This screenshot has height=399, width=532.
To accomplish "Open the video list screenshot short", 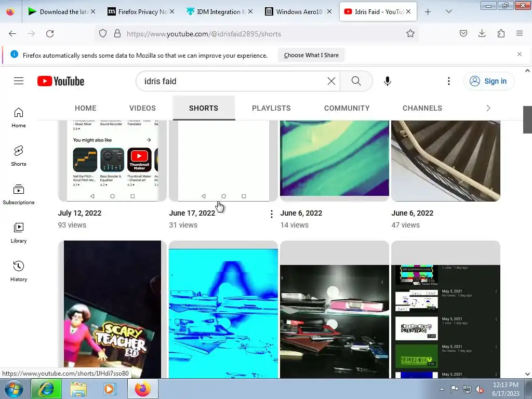I will point(446,310).
